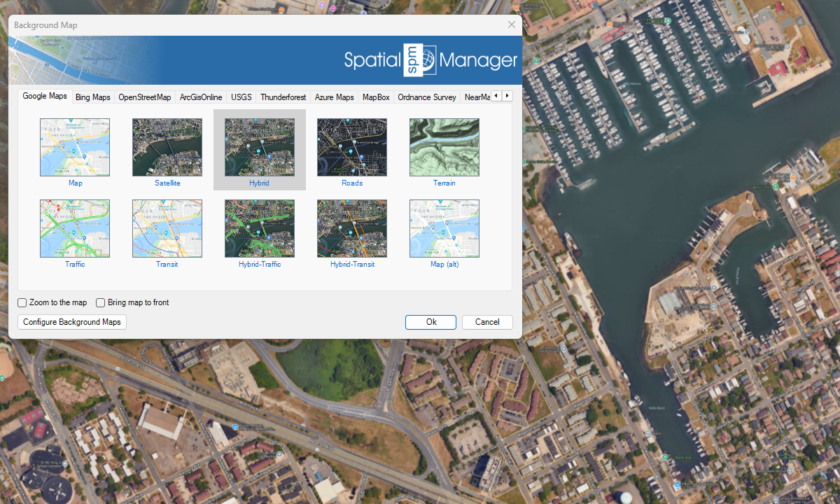Open the Bing Maps tab
Image resolution: width=840 pixels, height=504 pixels.
tap(93, 97)
